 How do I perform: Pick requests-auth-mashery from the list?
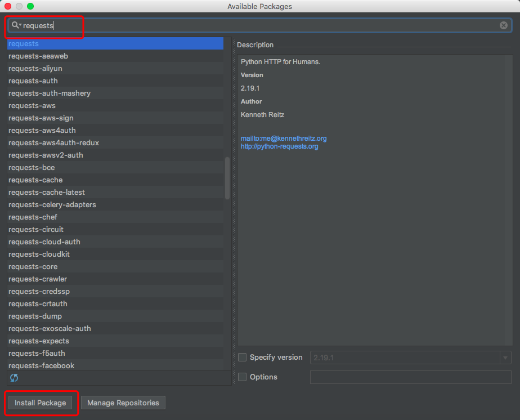[115, 93]
